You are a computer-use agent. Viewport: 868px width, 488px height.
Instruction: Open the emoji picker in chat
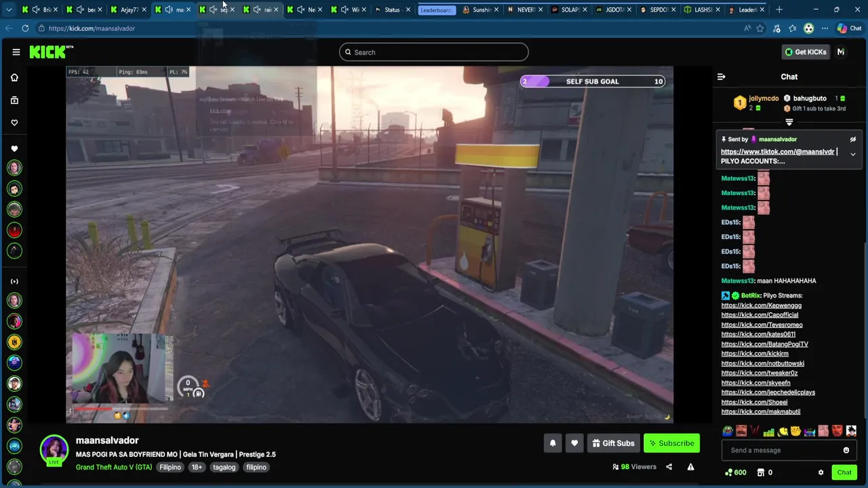click(x=846, y=450)
